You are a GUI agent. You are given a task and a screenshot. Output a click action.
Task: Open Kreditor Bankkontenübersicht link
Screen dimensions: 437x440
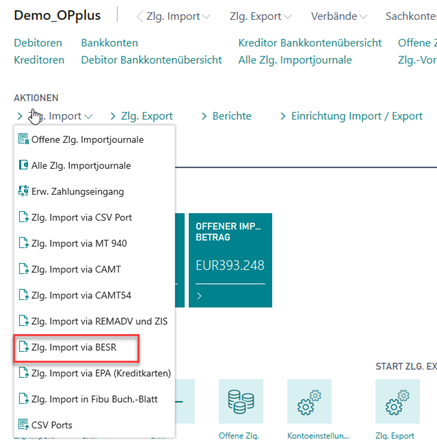pyautogui.click(x=310, y=43)
